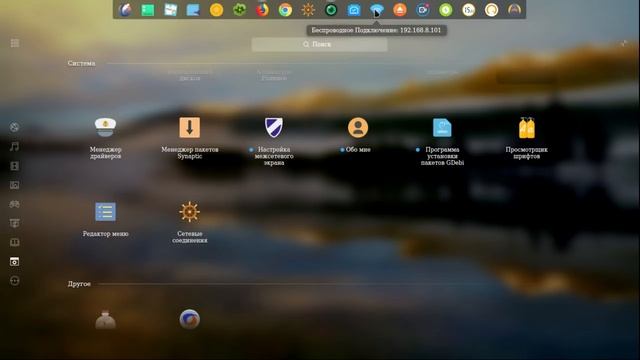Click the search field Поиск
Image resolution: width=640 pixels, height=360 pixels.
[319, 44]
